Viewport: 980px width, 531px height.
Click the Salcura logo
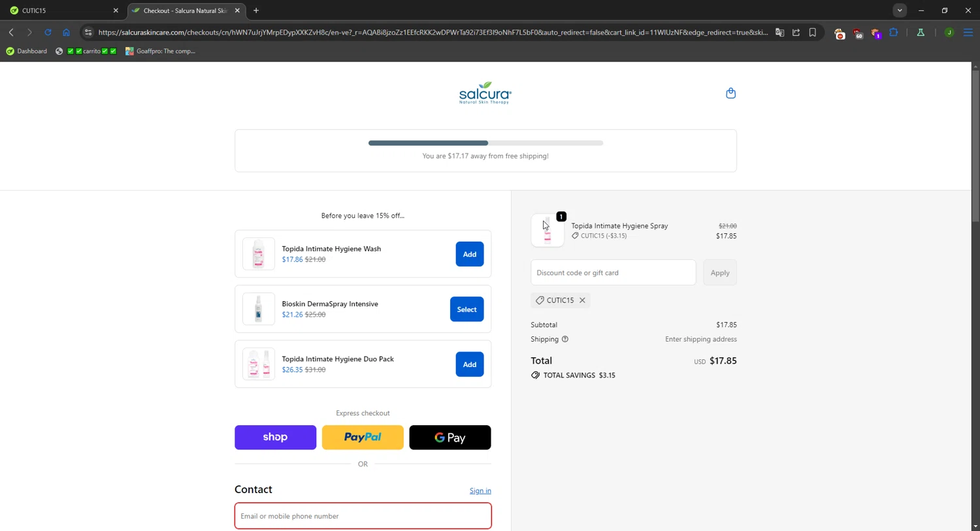point(485,93)
